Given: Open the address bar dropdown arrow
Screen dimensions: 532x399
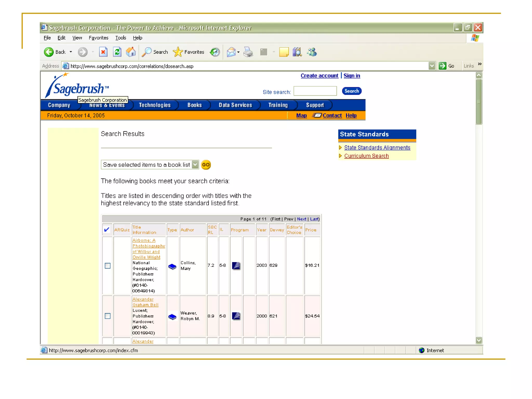Looking at the screenshot, I should (432, 66).
